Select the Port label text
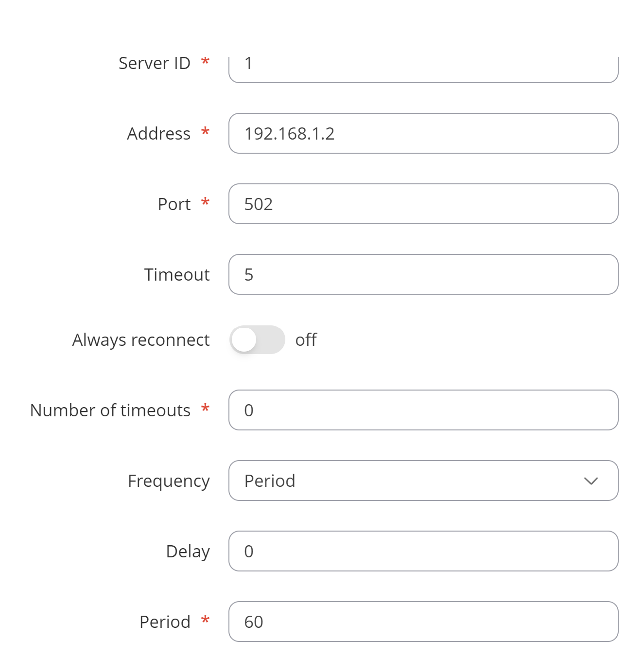644x659 pixels. 174,204
